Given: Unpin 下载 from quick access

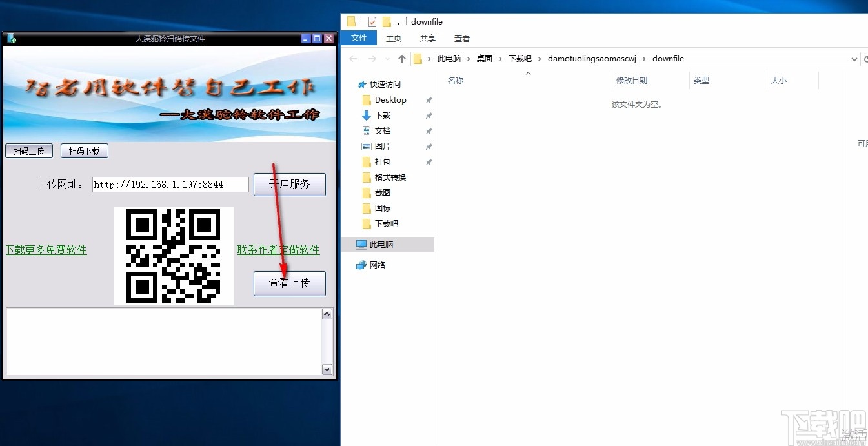Looking at the screenshot, I should [428, 115].
